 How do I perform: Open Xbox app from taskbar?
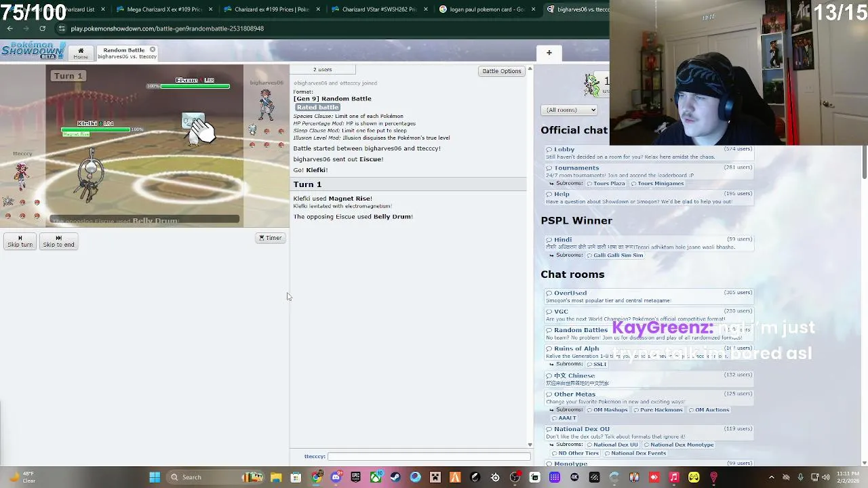click(x=376, y=477)
